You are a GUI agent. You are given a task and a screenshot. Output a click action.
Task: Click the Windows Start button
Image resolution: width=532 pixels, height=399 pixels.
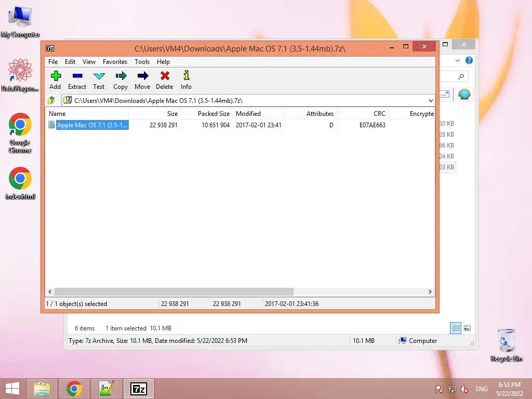[x=12, y=389]
